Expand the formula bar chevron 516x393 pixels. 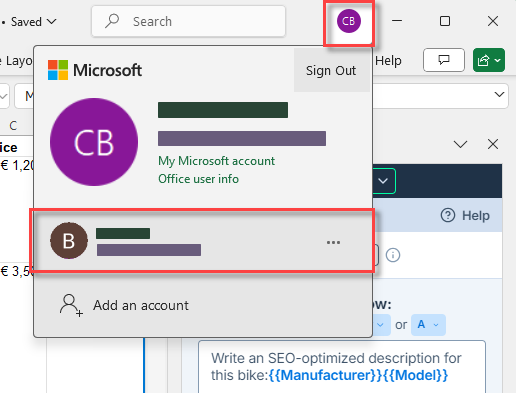click(499, 95)
